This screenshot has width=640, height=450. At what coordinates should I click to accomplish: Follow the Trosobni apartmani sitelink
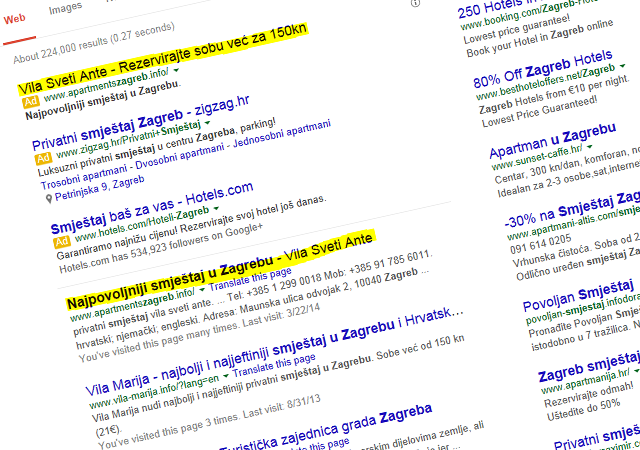pyautogui.click(x=84, y=178)
